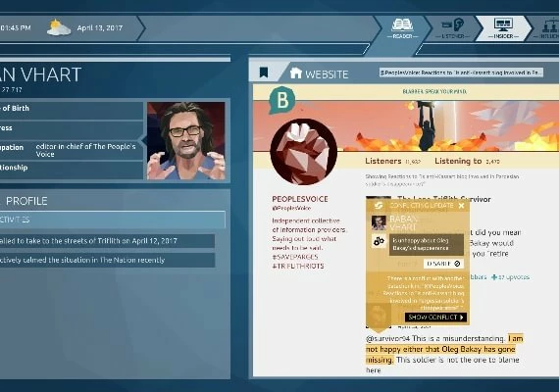Image resolution: width=559 pixels, height=392 pixels.
Task: Select the Date of Birth row
Action: 71,111
